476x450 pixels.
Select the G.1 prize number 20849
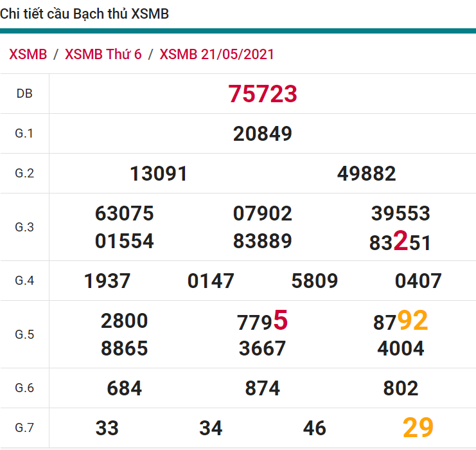point(262,134)
